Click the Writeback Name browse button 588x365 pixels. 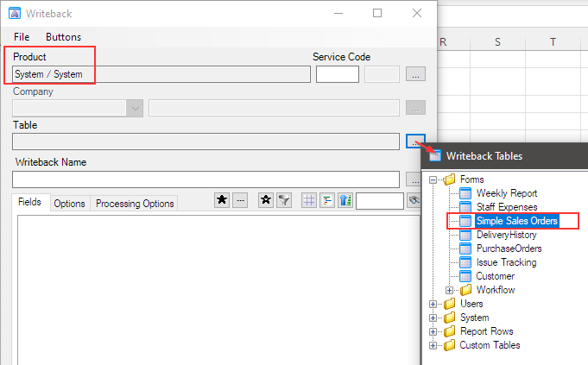pyautogui.click(x=414, y=179)
